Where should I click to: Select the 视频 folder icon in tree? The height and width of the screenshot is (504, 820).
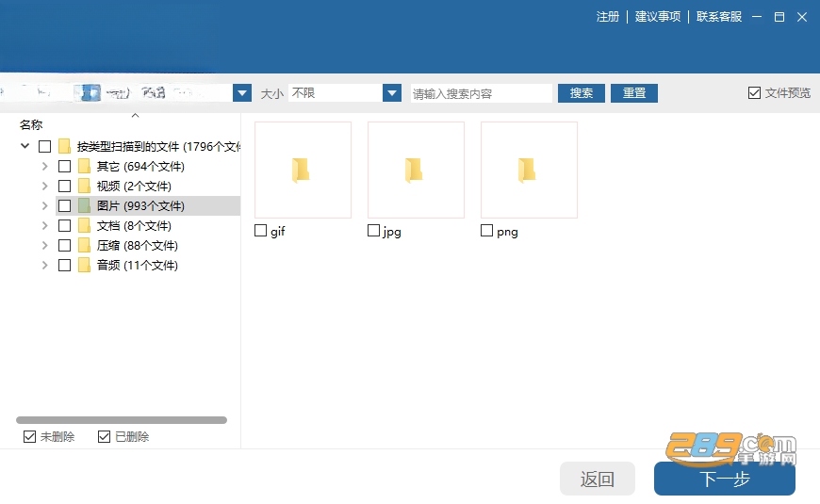pos(84,187)
